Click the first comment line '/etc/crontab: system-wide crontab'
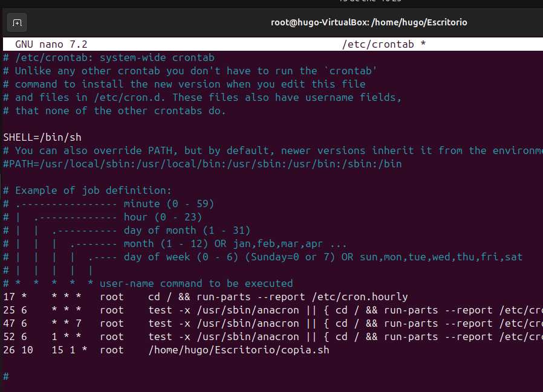Screen dimensions: 543x392 pyautogui.click(x=114, y=58)
